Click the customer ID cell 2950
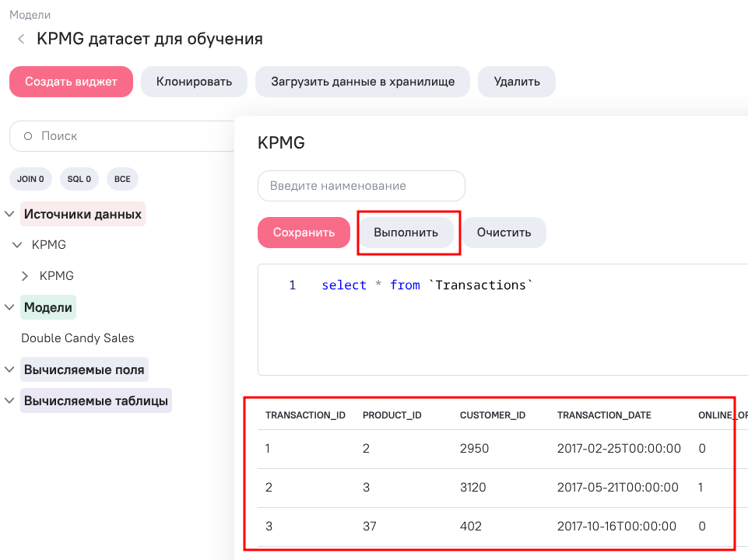 click(x=474, y=449)
